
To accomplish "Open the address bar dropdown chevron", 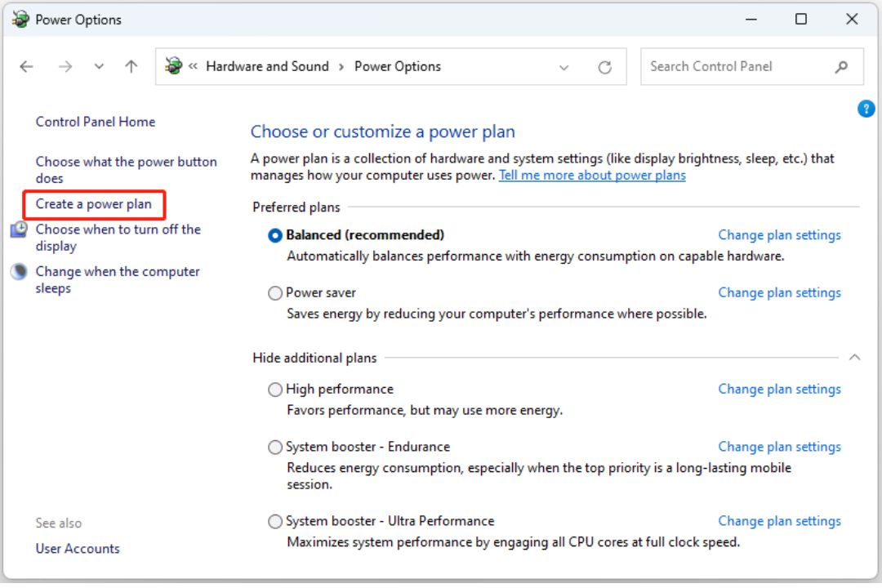I will tap(563, 66).
